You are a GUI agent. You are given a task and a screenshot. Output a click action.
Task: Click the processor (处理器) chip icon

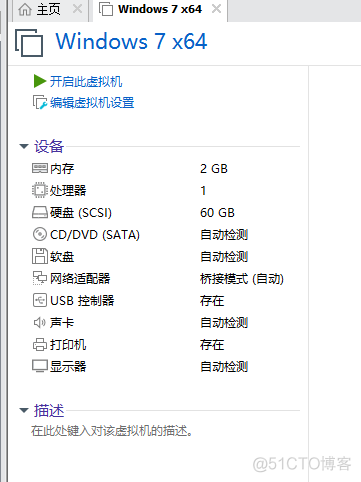pyautogui.click(x=40, y=190)
